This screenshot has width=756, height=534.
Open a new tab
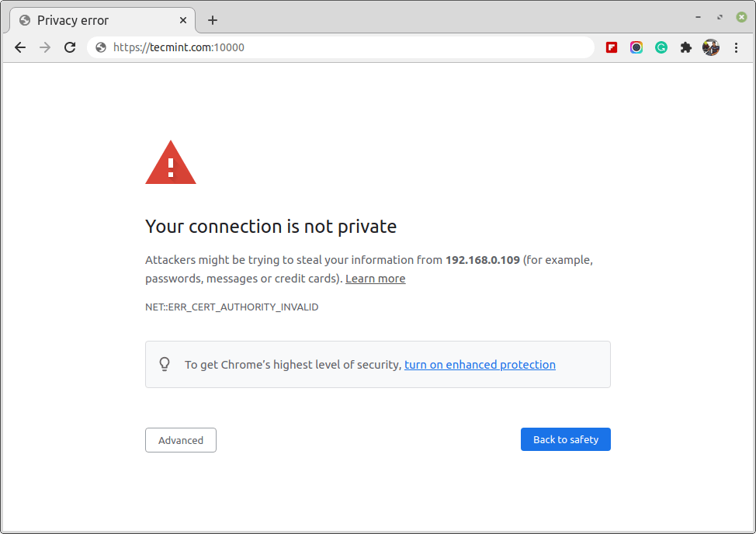point(213,20)
